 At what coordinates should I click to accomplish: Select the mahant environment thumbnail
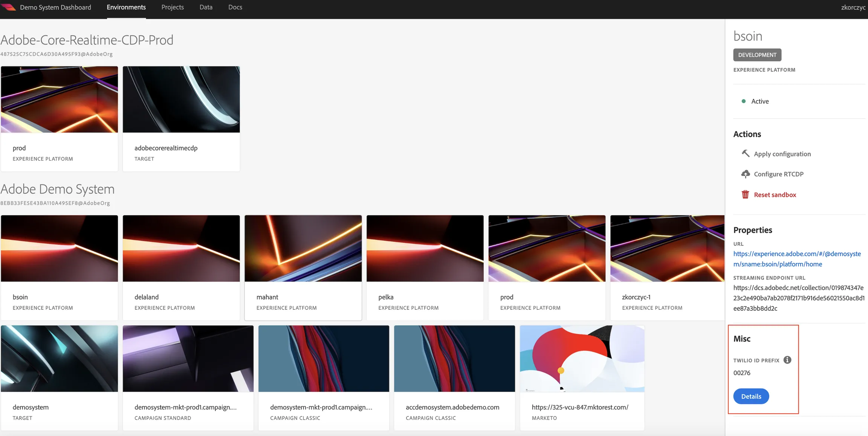(x=303, y=248)
